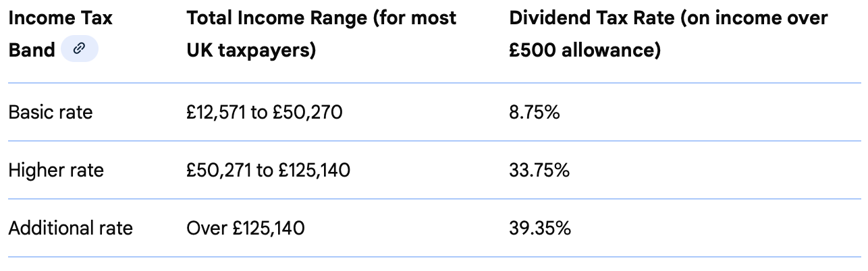This screenshot has height=271, width=868.
Task: Click the '£500 allowance)' header text
Action: (585, 50)
